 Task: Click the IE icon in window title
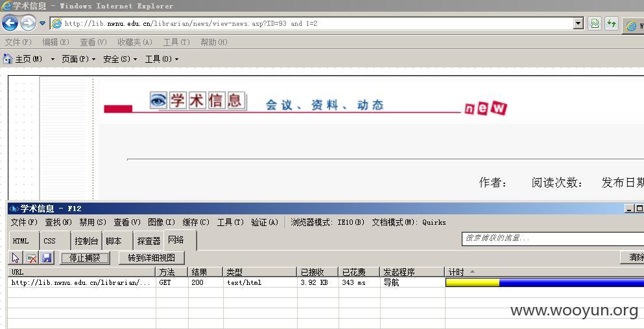[6, 6]
